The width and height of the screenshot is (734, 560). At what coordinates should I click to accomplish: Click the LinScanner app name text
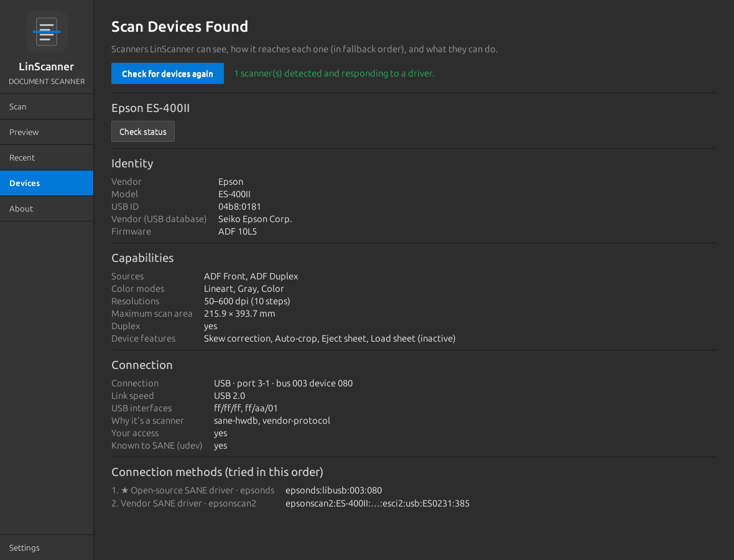(x=47, y=67)
